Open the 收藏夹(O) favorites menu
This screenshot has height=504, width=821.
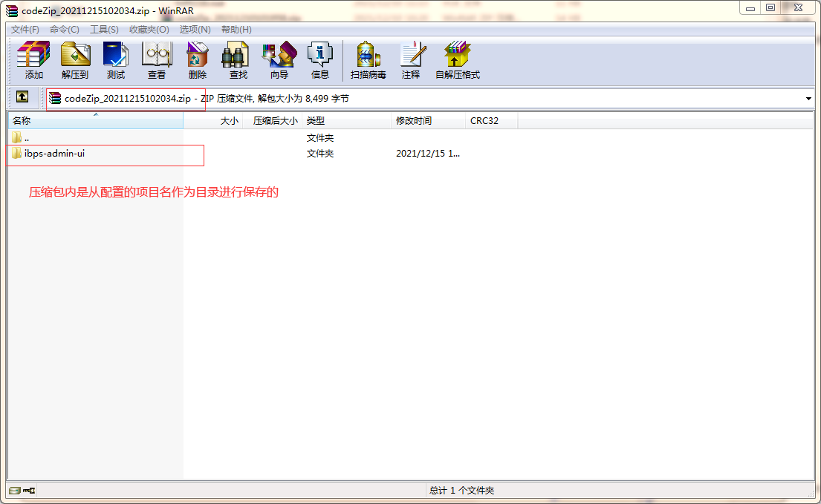pos(149,30)
